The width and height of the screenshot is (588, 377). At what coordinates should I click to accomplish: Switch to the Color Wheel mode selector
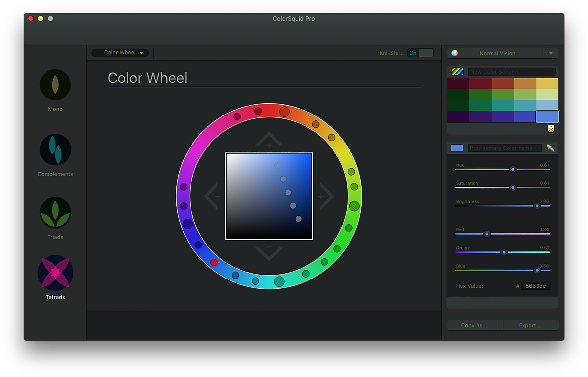point(120,53)
